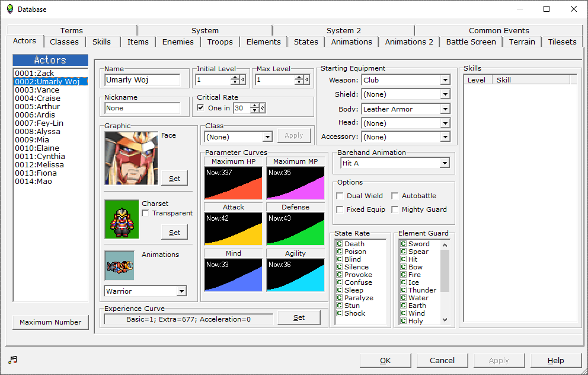Click the actor face graphic thumbnail
The width and height of the screenshot is (588, 375).
(131, 158)
